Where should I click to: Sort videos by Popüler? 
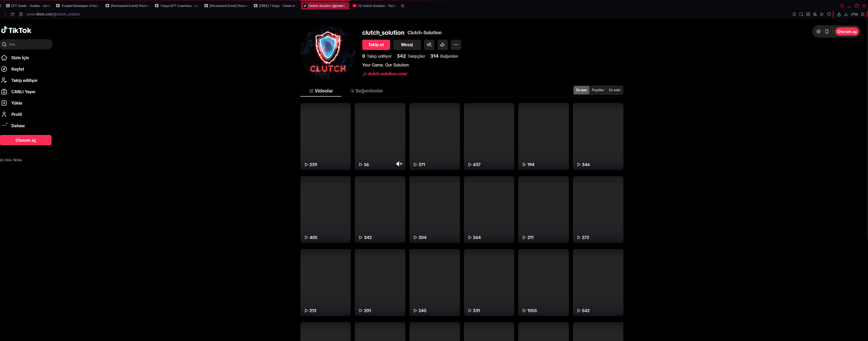tap(598, 90)
